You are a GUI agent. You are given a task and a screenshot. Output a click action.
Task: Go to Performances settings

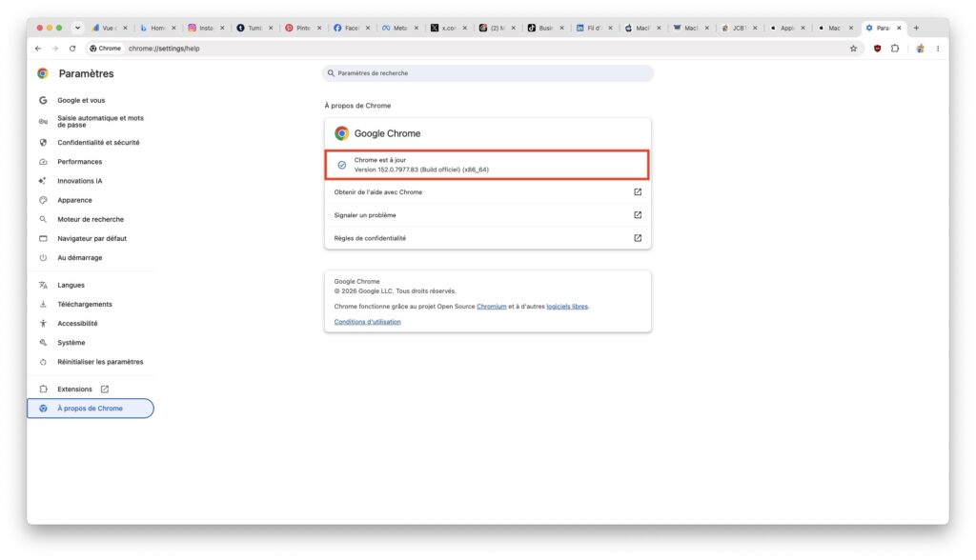tap(80, 162)
